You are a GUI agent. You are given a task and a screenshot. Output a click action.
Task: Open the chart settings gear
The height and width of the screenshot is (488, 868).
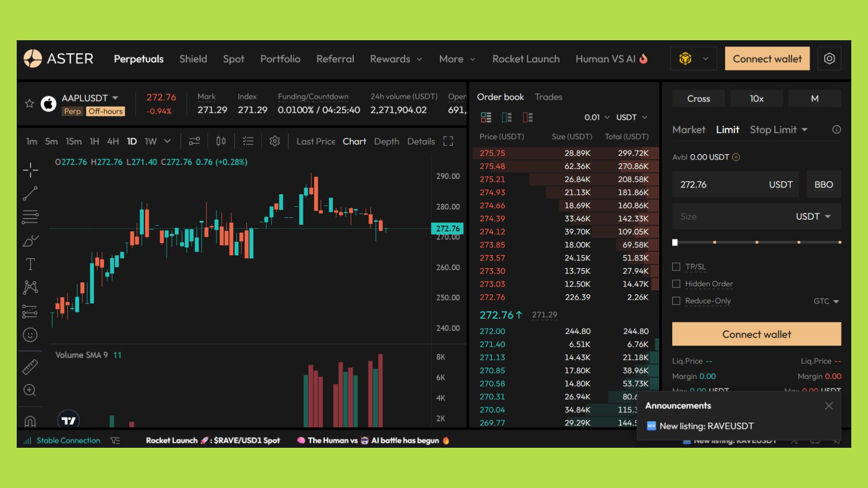[x=274, y=141]
